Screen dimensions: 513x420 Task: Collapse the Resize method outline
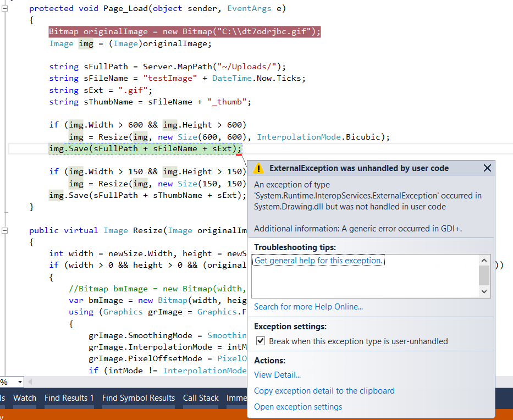(4, 230)
